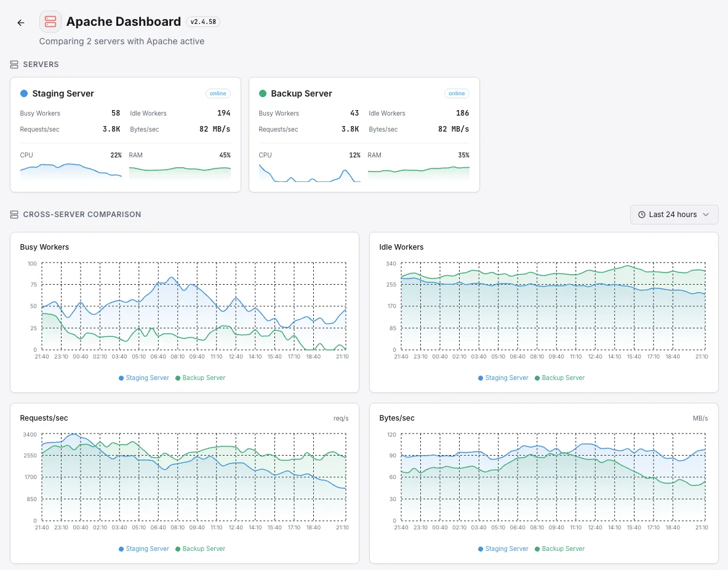Click the Staging Server CPU sparkline
The height and width of the screenshot is (570, 728).
[x=71, y=172]
